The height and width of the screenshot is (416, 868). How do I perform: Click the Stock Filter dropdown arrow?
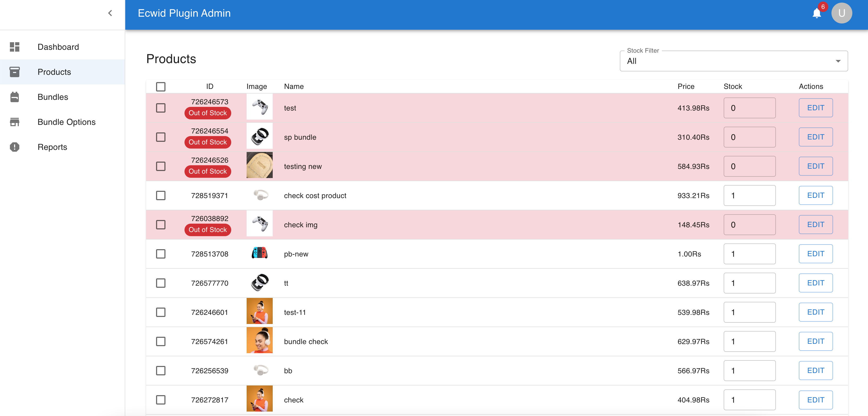tap(838, 61)
